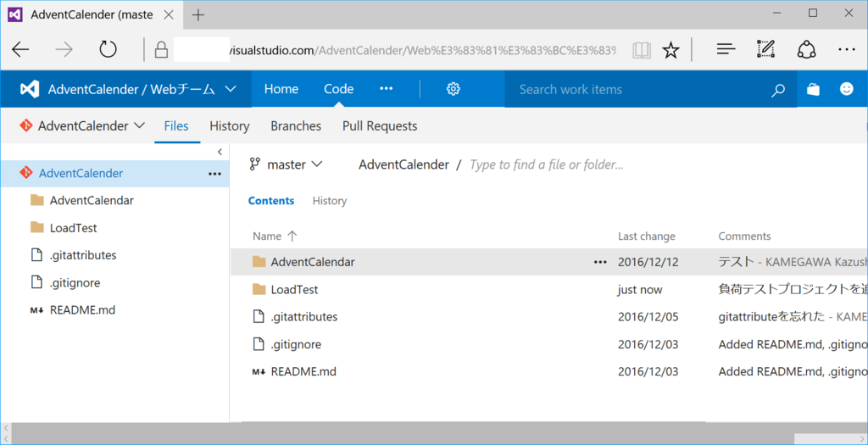Open README.md file link in table

303,372
